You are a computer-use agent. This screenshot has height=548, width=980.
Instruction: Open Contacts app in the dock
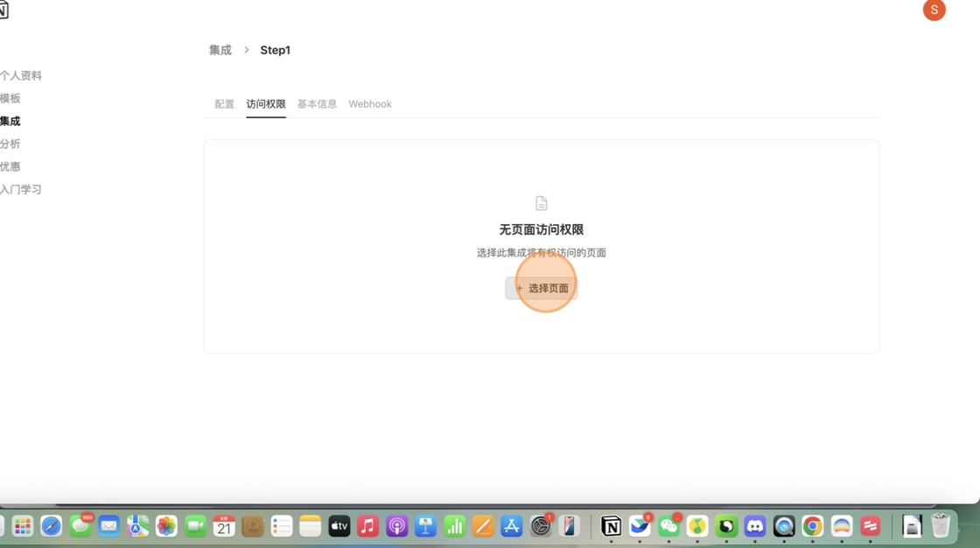[253, 526]
